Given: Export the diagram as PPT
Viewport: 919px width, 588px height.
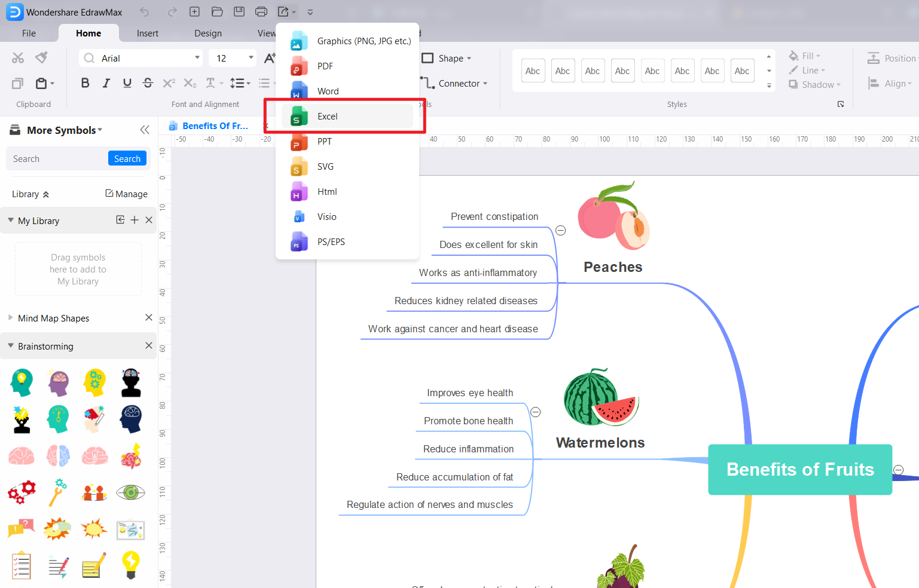Looking at the screenshot, I should (x=347, y=142).
